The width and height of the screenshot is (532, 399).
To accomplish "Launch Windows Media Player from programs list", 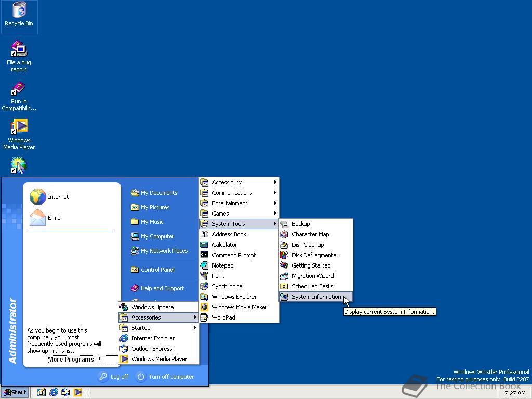I will click(x=158, y=359).
